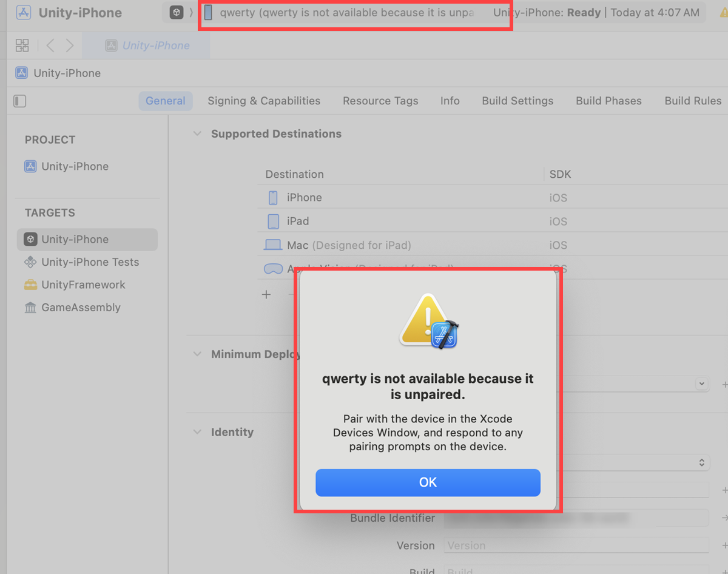Click the Bundle Identifier field
The image size is (728, 574).
click(576, 518)
